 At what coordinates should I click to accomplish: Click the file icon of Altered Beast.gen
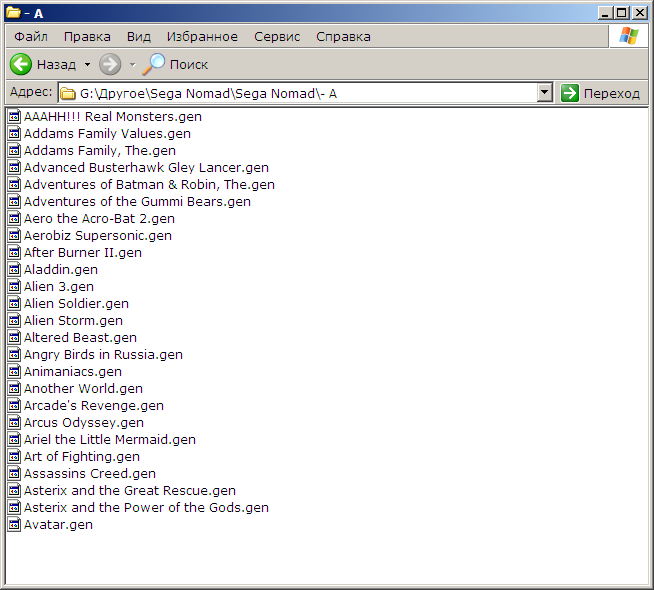click(14, 337)
